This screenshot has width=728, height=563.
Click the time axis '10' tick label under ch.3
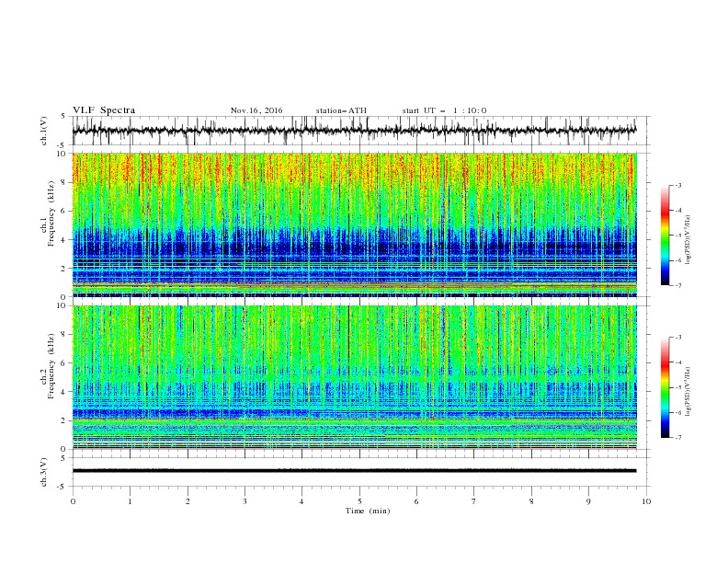pyautogui.click(x=646, y=501)
